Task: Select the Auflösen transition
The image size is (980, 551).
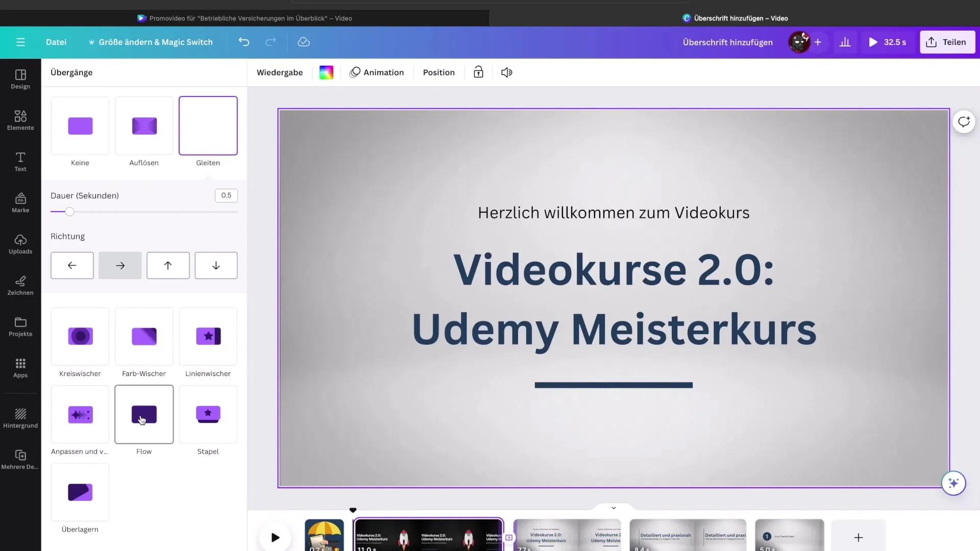Action: pyautogui.click(x=144, y=126)
